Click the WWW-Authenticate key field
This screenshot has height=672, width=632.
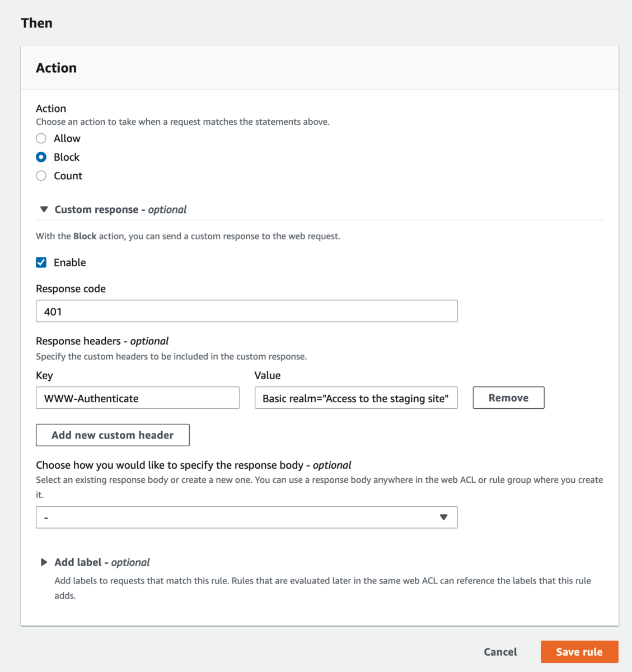pyautogui.click(x=137, y=398)
